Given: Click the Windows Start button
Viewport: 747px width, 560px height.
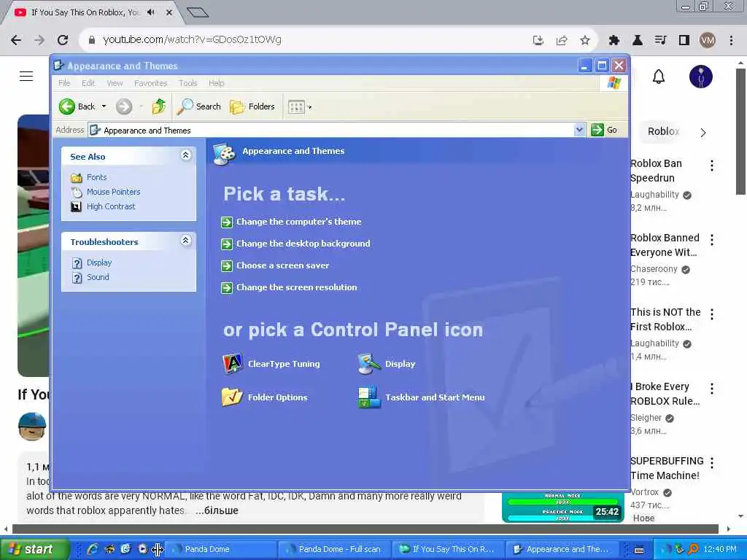Looking at the screenshot, I should point(34,549).
